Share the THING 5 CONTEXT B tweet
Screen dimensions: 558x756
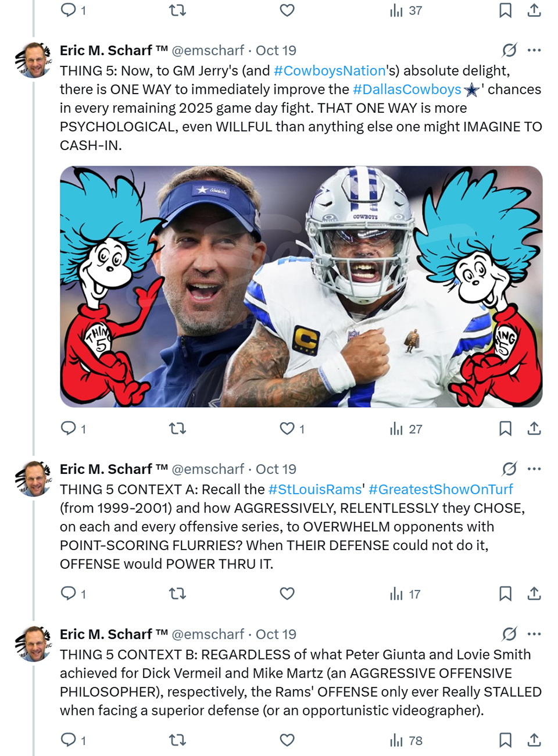point(534,740)
